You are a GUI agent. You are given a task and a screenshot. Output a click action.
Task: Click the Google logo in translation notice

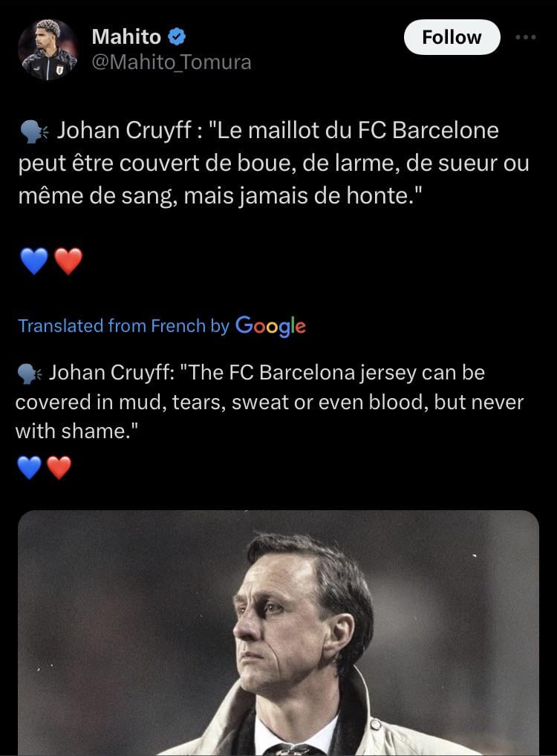pos(270,326)
